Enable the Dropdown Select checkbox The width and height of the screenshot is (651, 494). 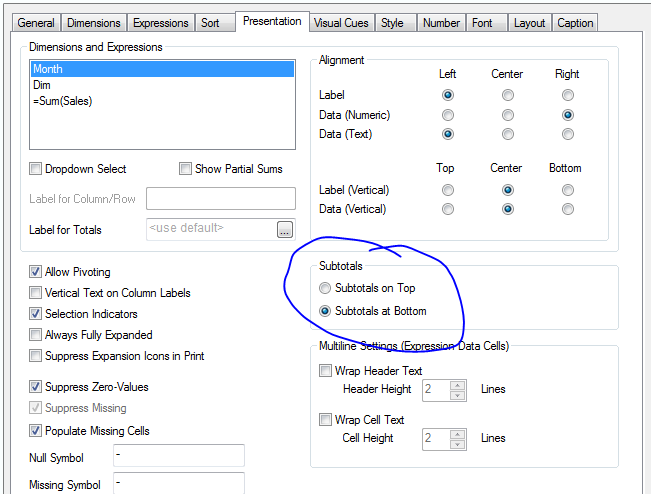pyautogui.click(x=36, y=169)
